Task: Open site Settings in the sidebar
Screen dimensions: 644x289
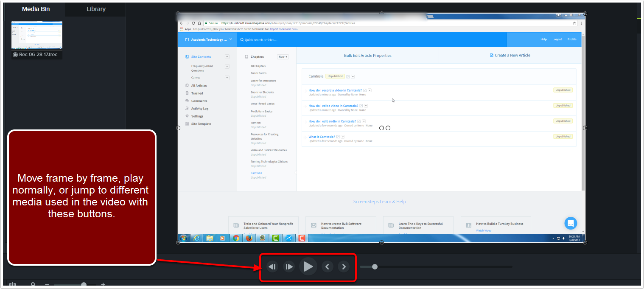Action: 197,116
